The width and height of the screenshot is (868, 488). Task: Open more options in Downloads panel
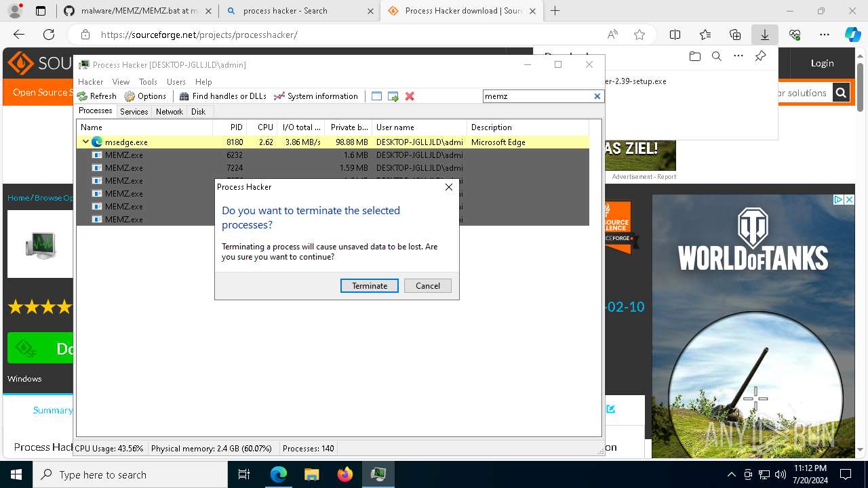click(x=738, y=56)
